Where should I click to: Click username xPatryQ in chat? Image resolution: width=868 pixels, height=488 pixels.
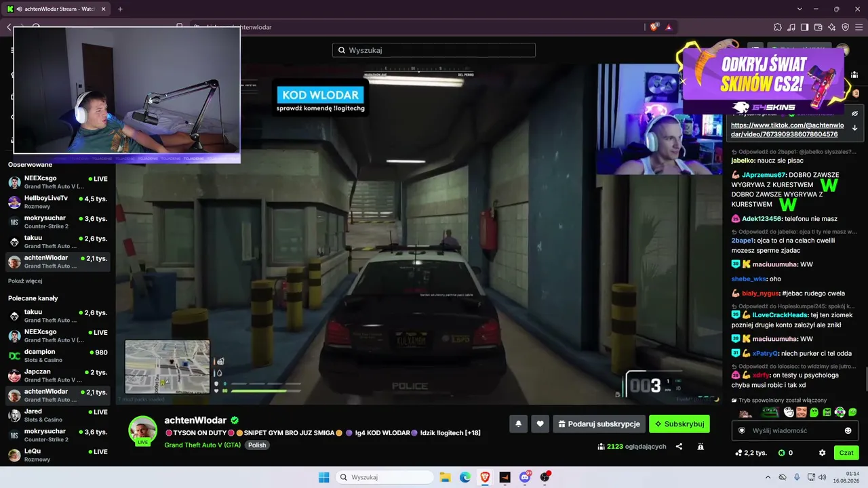(x=764, y=353)
